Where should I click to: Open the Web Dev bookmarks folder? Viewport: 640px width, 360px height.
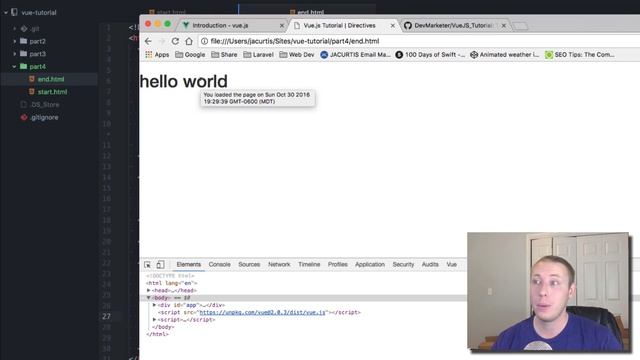click(x=297, y=54)
